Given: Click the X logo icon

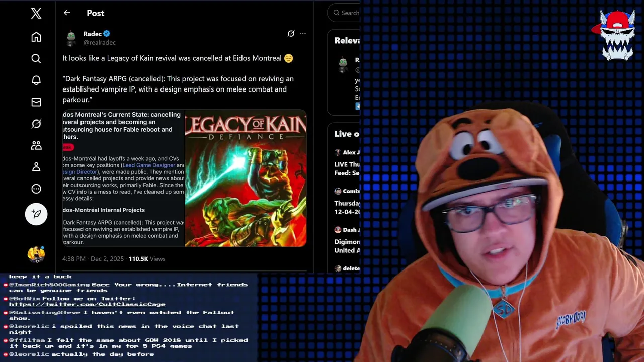Looking at the screenshot, I should pos(36,14).
